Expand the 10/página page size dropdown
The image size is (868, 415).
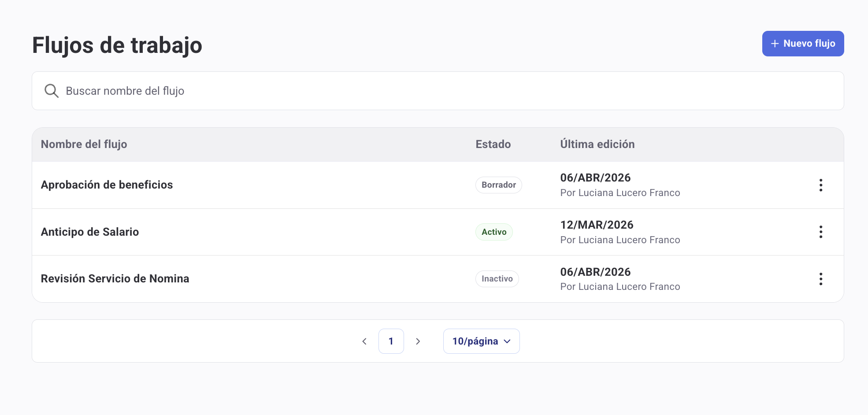[x=481, y=341]
